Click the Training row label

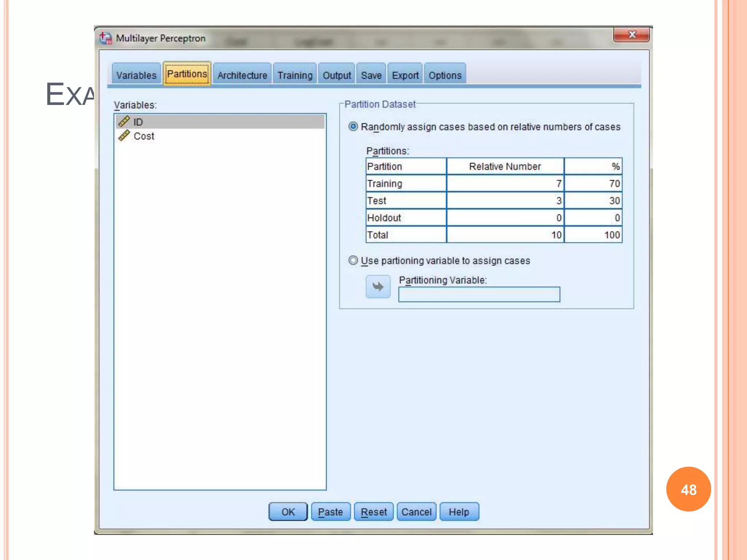coord(406,183)
